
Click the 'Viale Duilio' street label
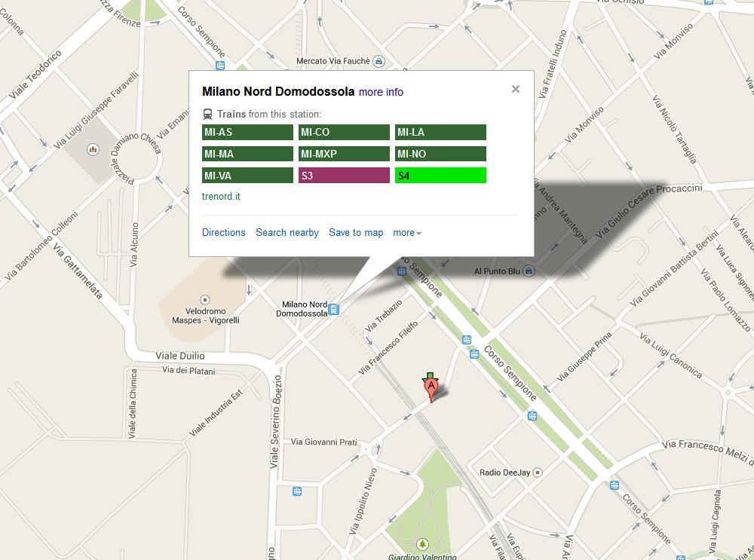180,356
